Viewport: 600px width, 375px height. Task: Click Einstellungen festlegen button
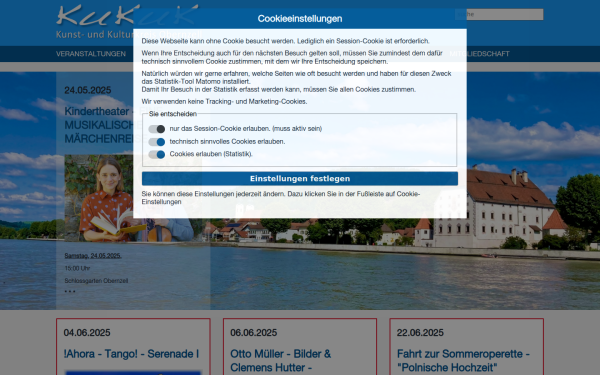[300, 179]
